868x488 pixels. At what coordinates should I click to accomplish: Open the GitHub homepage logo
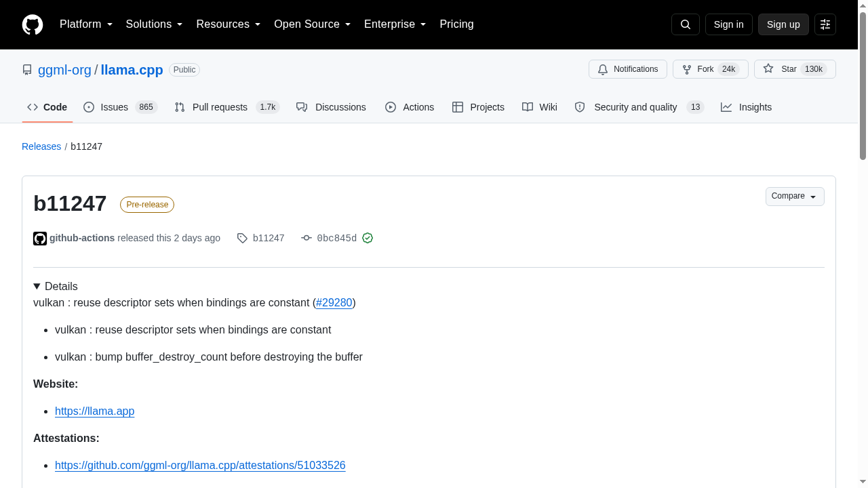pyautogui.click(x=33, y=24)
